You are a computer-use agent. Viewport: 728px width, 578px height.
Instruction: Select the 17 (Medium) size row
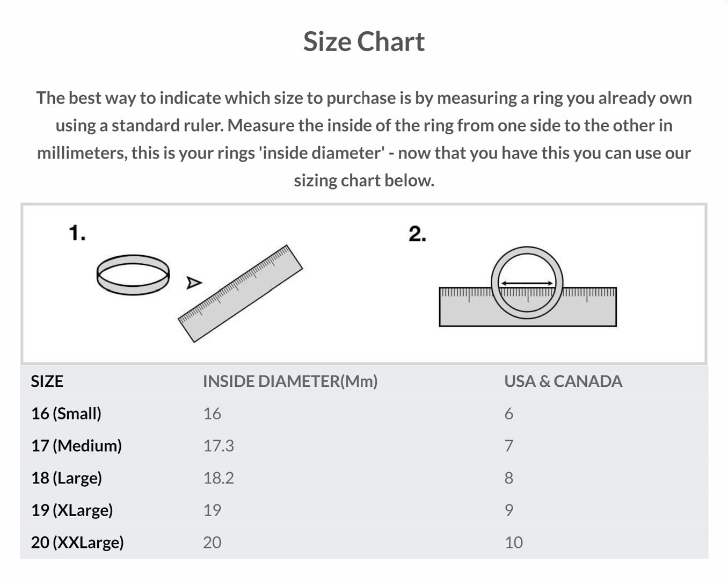coord(76,446)
